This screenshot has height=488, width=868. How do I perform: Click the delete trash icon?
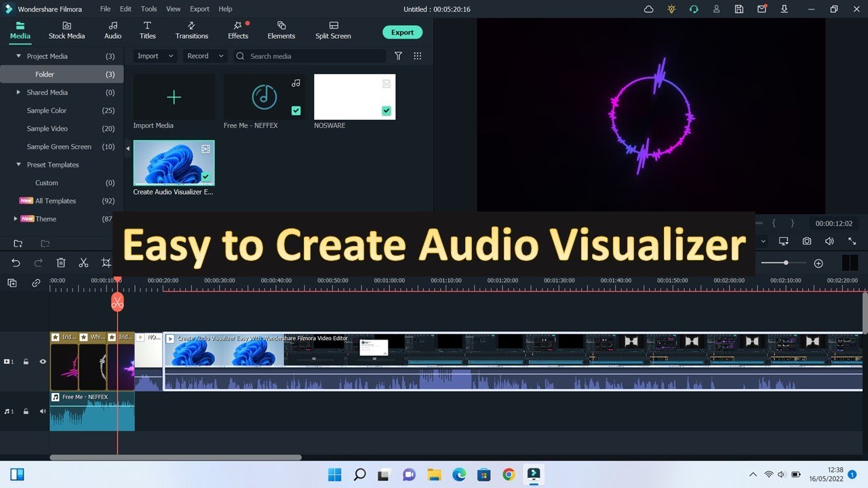61,263
